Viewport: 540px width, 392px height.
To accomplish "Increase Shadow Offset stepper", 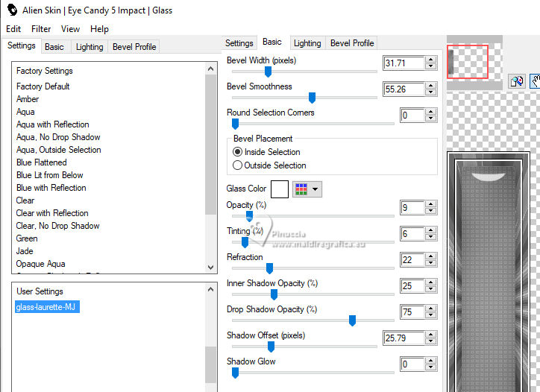I will [x=430, y=335].
